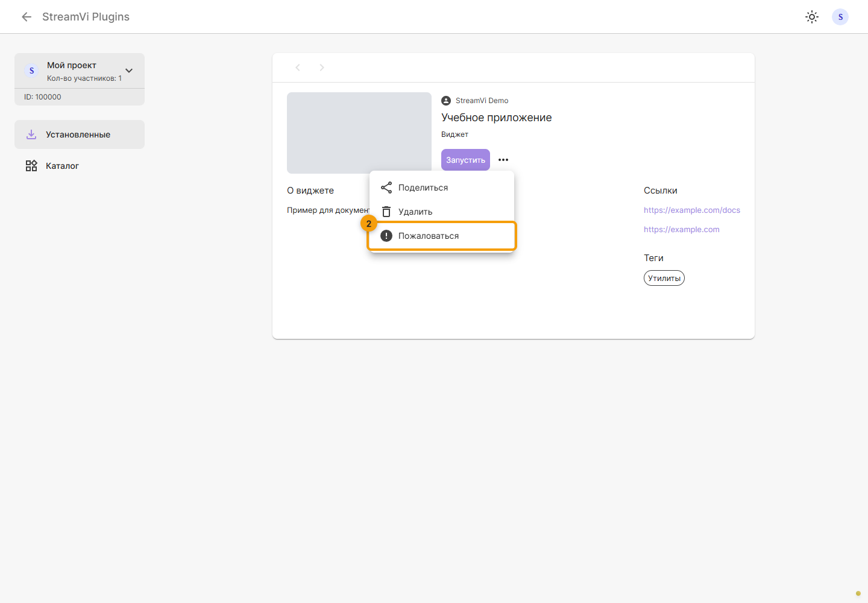Screen dimensions: 868x603
Task: Open the three-dots more options menu
Action: 503,160
